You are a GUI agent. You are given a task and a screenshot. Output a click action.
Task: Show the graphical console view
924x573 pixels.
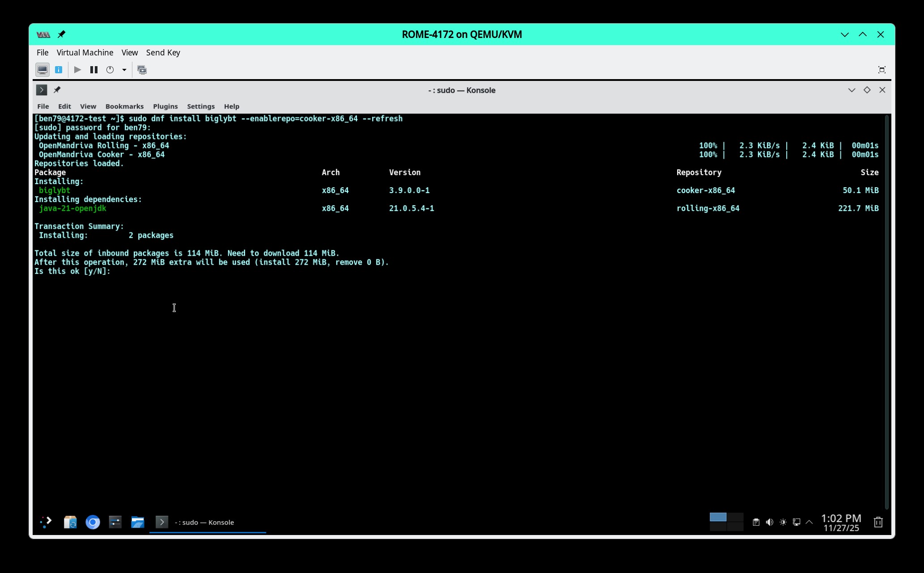(42, 70)
